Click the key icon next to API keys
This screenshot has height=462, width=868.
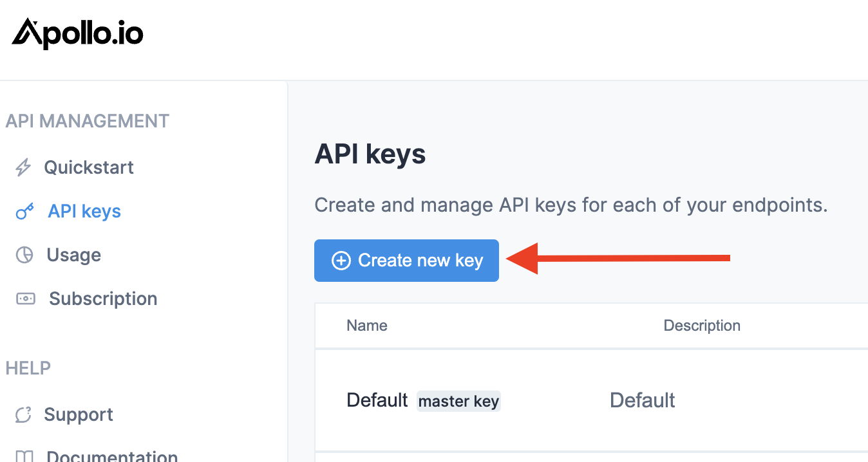(24, 210)
